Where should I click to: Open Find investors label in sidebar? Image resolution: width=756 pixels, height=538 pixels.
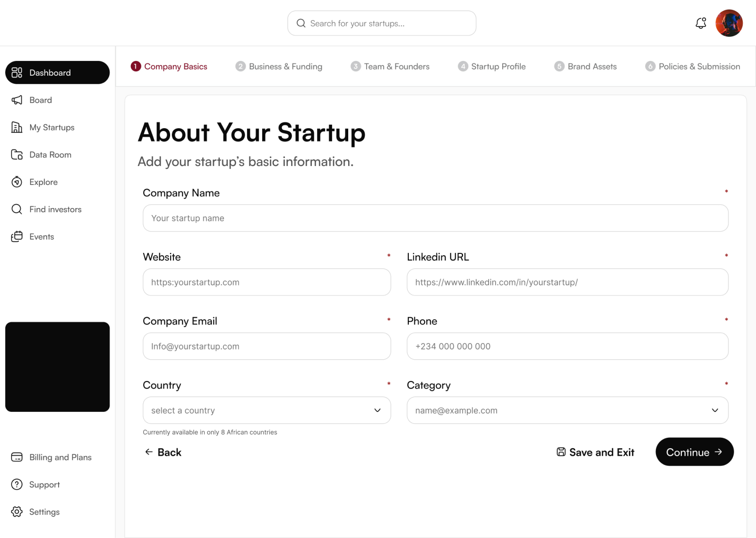(55, 209)
